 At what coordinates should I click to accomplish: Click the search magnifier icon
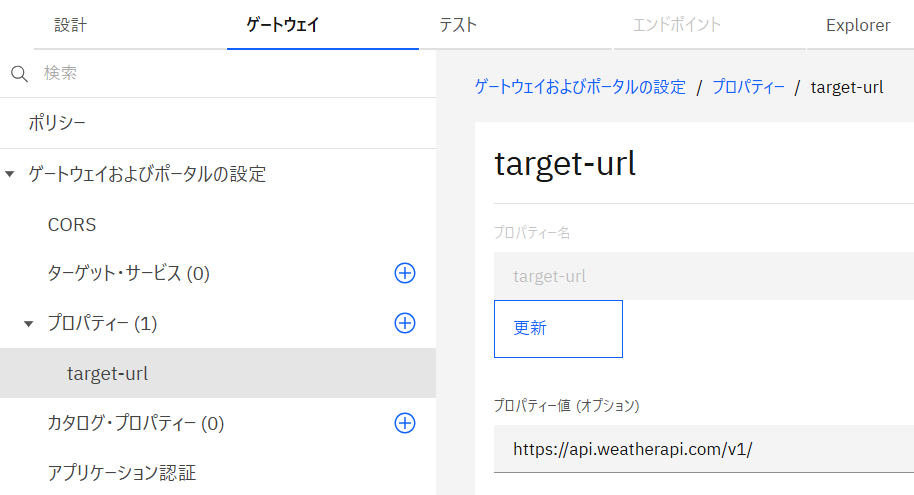19,73
